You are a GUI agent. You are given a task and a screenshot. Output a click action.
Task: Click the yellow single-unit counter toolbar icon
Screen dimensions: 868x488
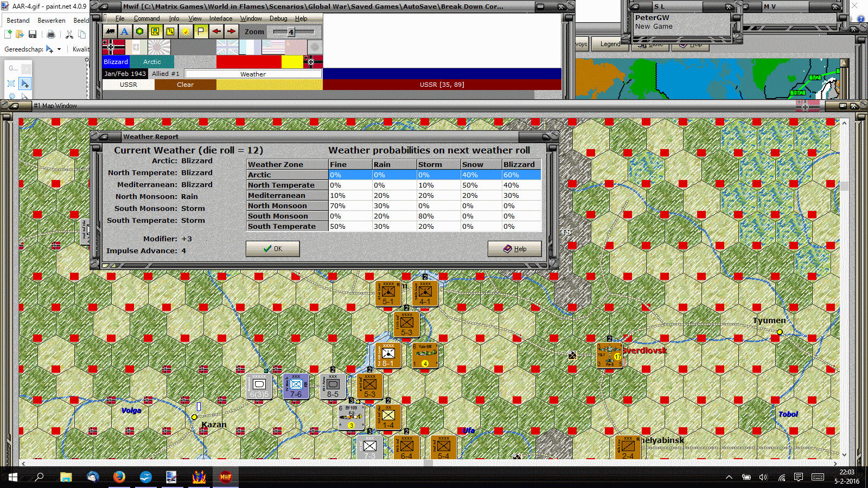155,31
